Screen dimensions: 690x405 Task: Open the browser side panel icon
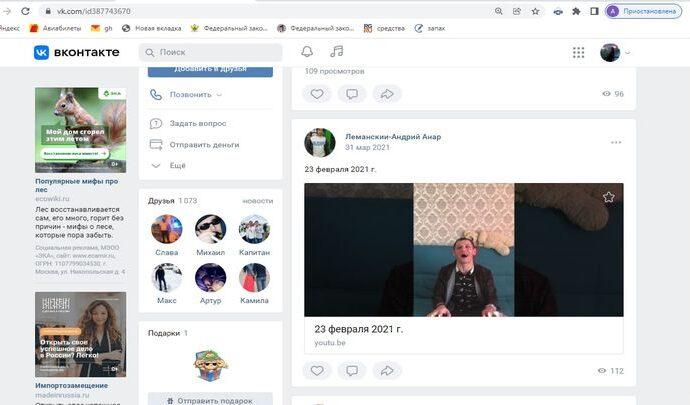coord(594,11)
